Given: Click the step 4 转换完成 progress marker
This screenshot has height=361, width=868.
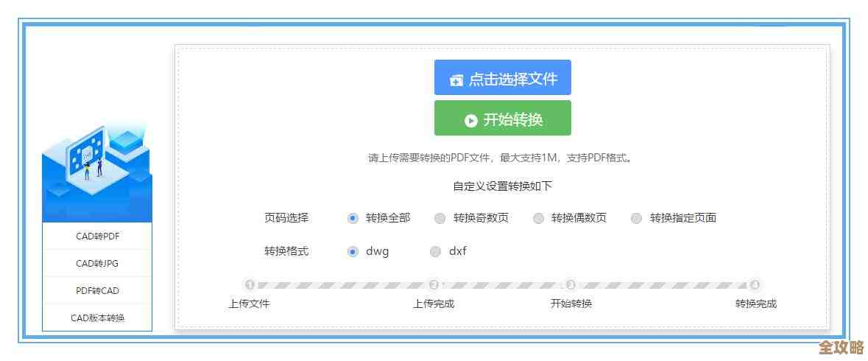Looking at the screenshot, I should pos(755,285).
